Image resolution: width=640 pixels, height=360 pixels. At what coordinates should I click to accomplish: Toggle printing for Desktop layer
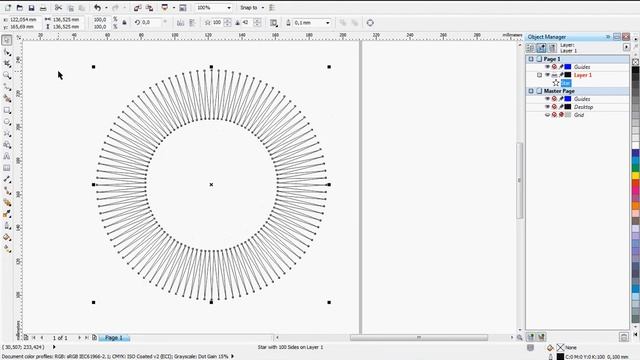(554, 107)
